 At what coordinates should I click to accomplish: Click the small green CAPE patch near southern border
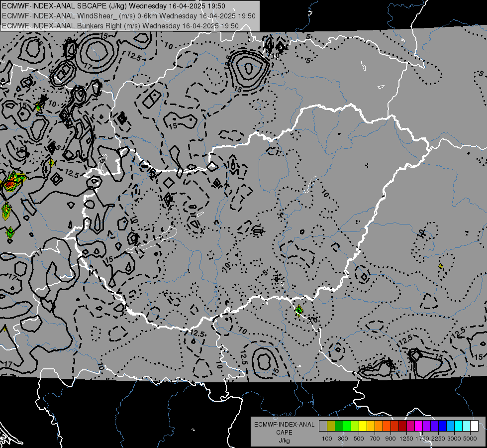pos(299,310)
